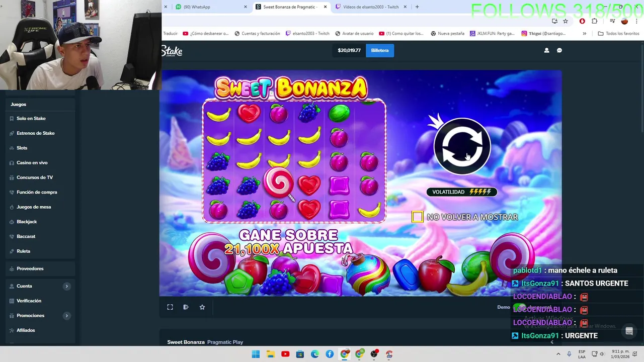Open 'Avatar de usuario' bookmark
Viewport: 644px width, 362px height.
coord(354,34)
